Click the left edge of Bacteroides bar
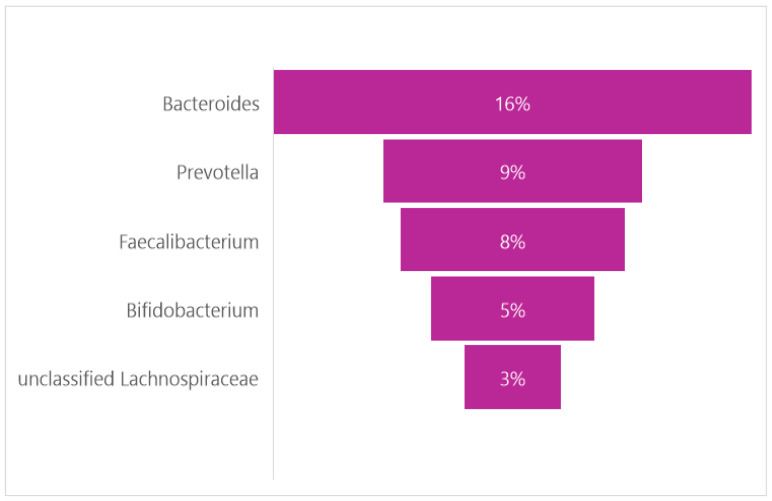The image size is (772, 501). [275, 102]
